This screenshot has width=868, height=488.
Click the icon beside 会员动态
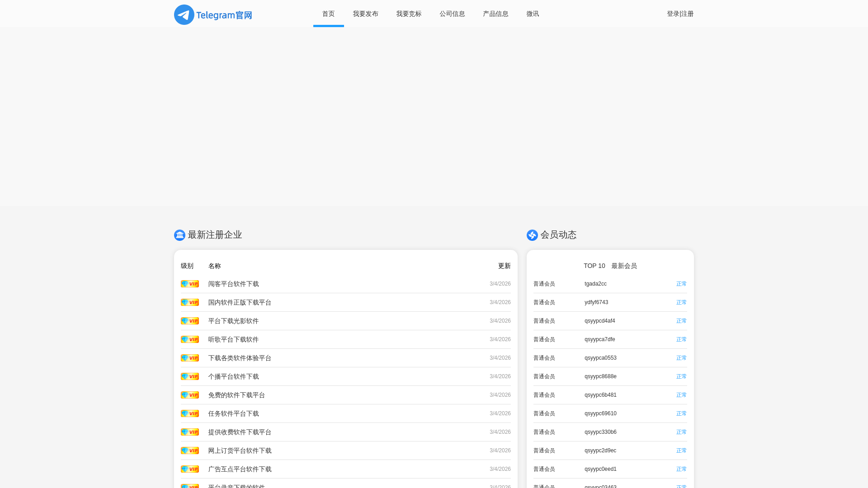point(532,235)
